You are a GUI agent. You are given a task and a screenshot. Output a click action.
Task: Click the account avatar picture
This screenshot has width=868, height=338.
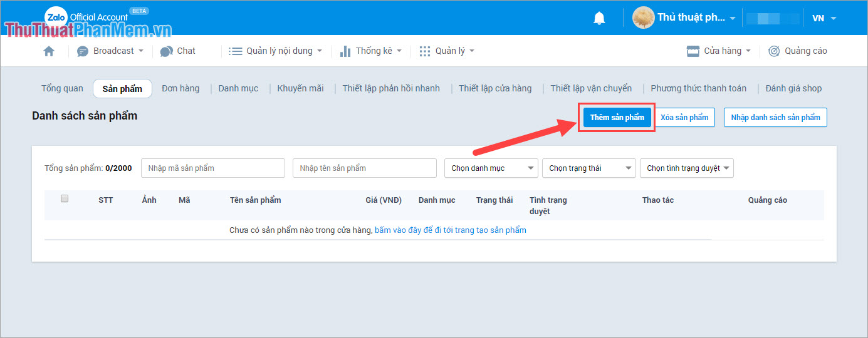tap(643, 18)
